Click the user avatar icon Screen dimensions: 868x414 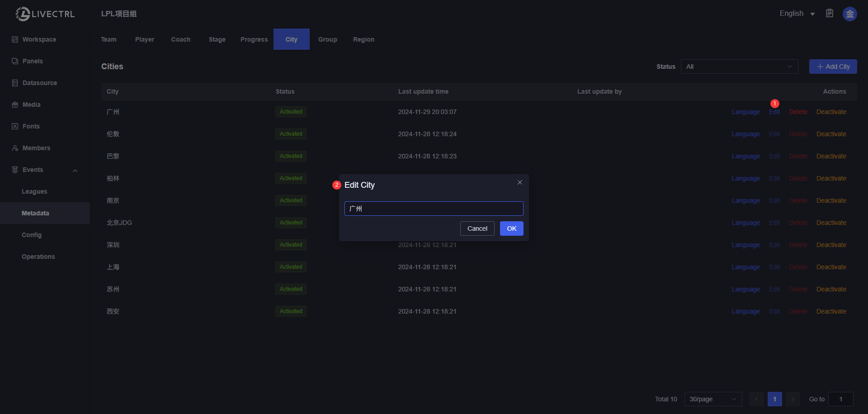pyautogui.click(x=849, y=14)
